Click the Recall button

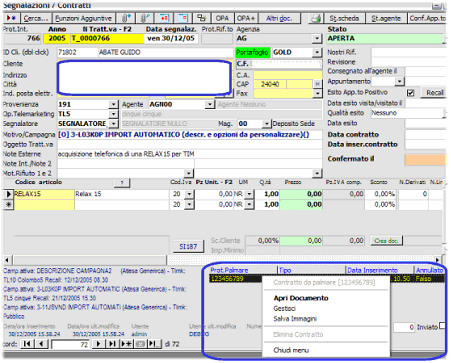coord(435,93)
